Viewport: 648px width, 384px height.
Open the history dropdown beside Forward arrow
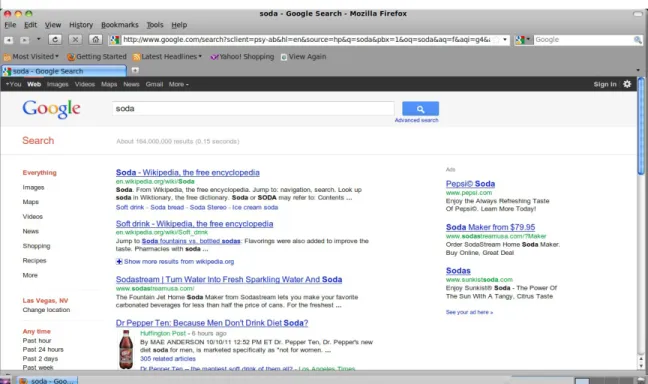pyautogui.click(x=38, y=39)
